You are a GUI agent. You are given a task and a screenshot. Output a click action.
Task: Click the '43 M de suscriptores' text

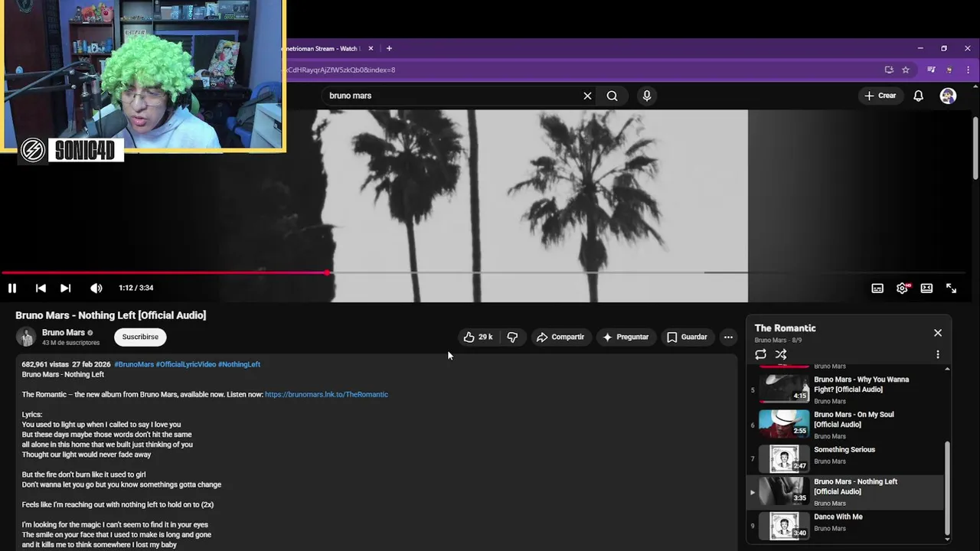[70, 343]
